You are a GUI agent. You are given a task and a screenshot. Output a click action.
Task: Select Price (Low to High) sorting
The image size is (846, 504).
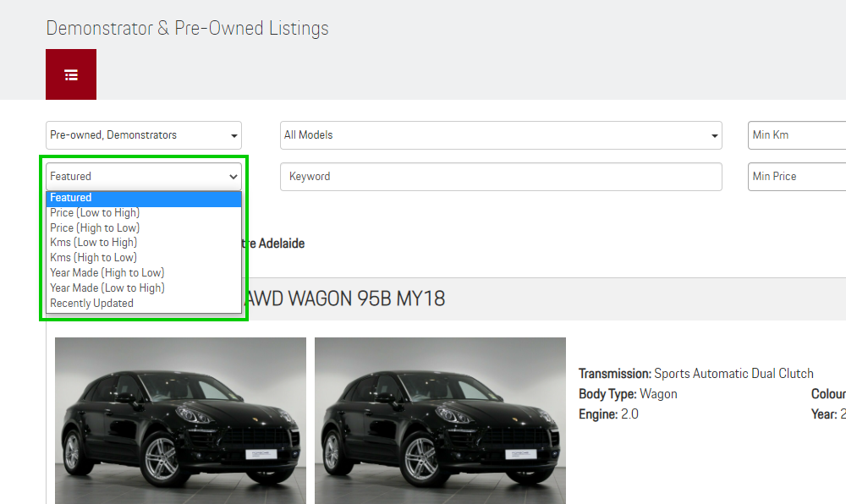(94, 212)
